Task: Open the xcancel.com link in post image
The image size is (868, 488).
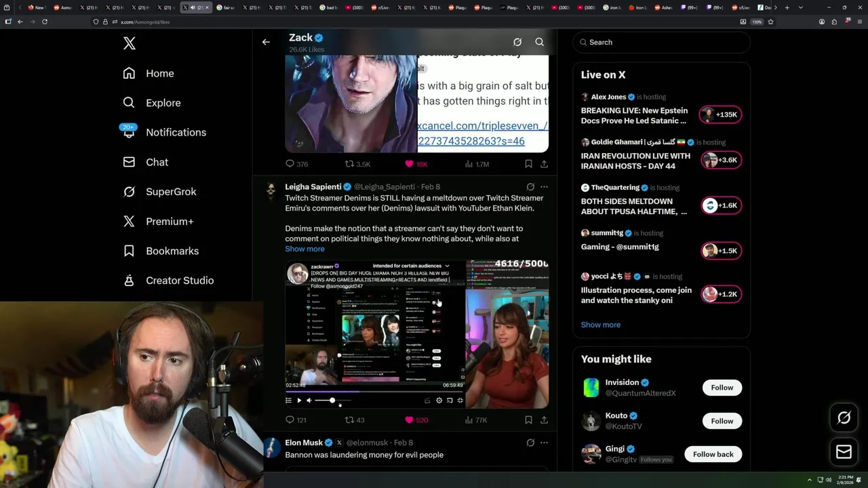Action: pos(482,134)
